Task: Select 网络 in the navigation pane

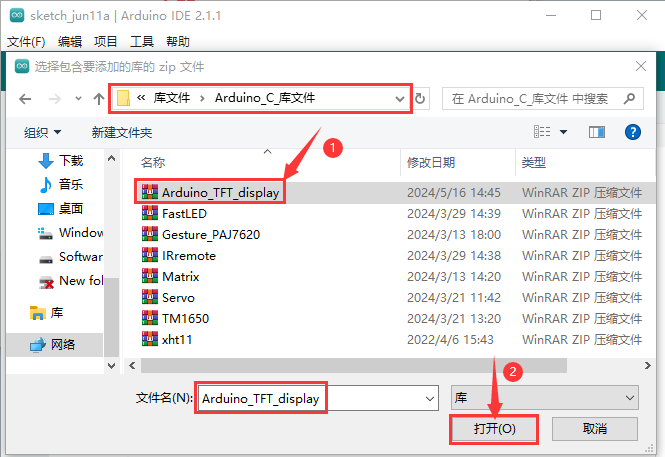Action: [53, 344]
